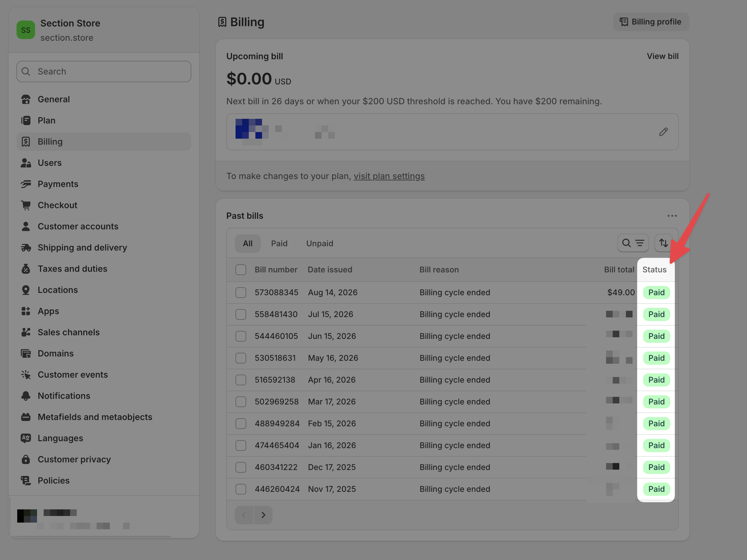The width and height of the screenshot is (747, 560).
Task: Click the Customer events cursor icon
Action: tap(26, 375)
